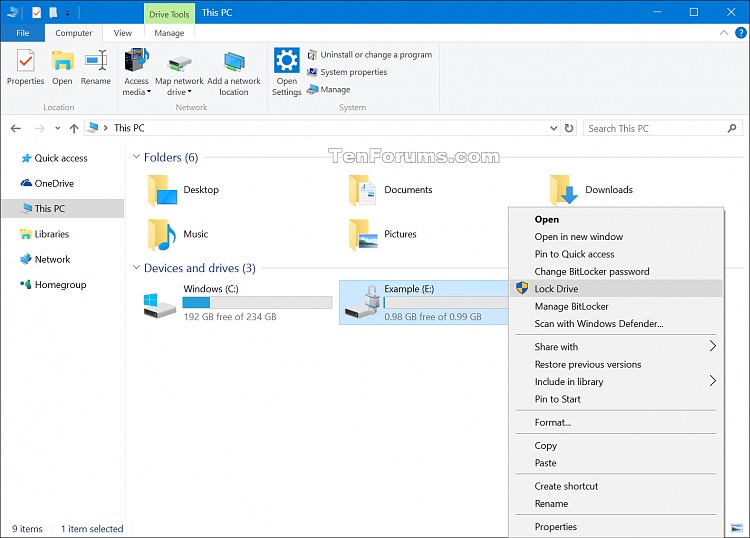Choose Change BitLocker password
Image resolution: width=750 pixels, height=538 pixels.
point(617,272)
